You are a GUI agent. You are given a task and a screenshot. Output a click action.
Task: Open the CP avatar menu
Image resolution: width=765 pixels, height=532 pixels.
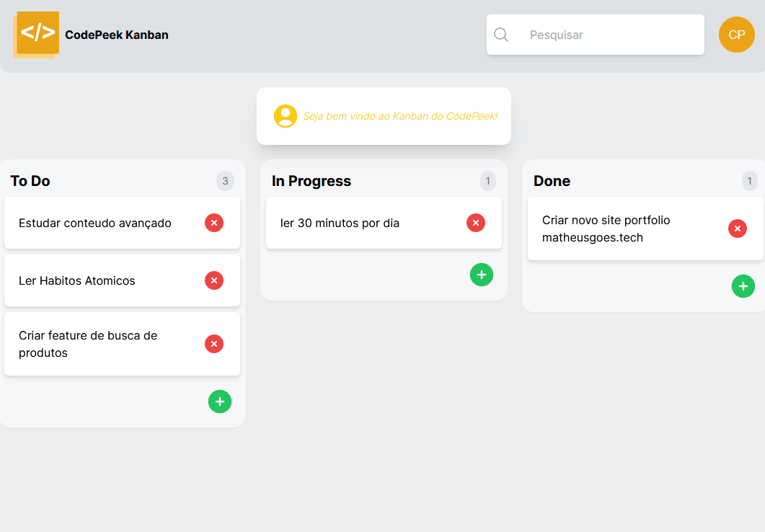tap(736, 34)
